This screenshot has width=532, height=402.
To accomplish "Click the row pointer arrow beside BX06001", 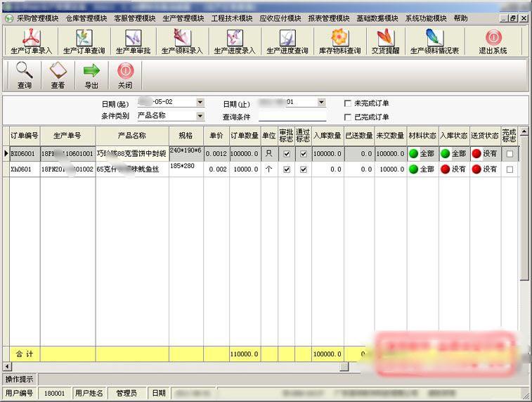I will coord(6,154).
